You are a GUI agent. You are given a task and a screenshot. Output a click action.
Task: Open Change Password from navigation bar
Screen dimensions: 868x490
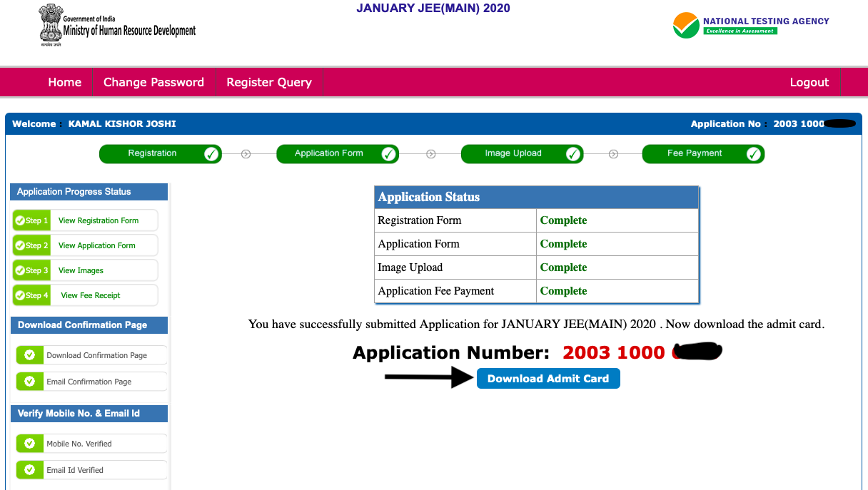click(x=153, y=82)
